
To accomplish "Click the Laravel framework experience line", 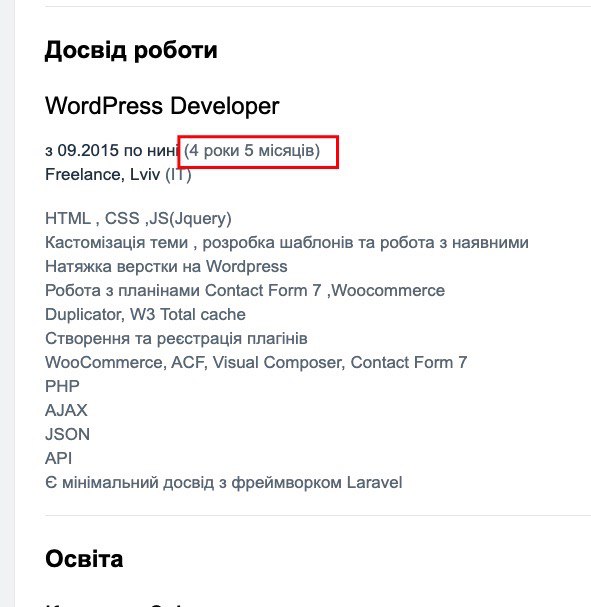I will (x=224, y=483).
